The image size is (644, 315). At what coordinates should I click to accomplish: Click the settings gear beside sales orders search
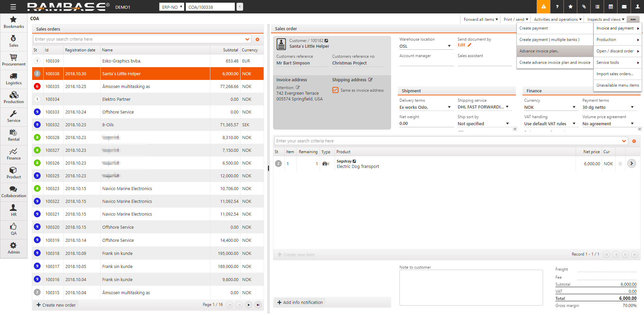(x=257, y=39)
